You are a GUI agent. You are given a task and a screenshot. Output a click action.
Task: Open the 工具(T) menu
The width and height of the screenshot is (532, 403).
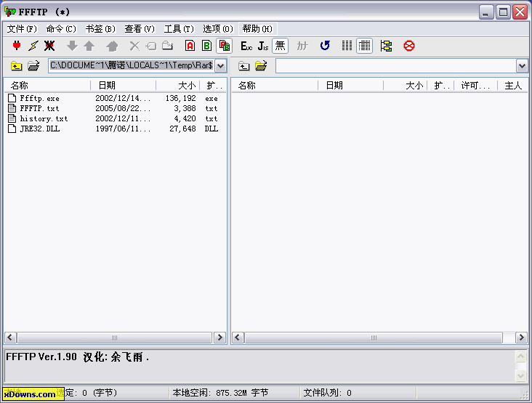point(179,29)
